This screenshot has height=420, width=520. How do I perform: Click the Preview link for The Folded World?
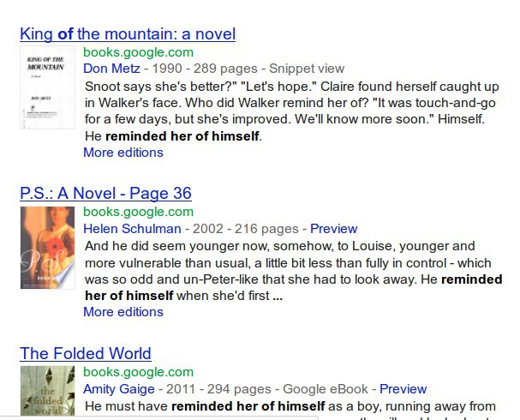(x=403, y=389)
